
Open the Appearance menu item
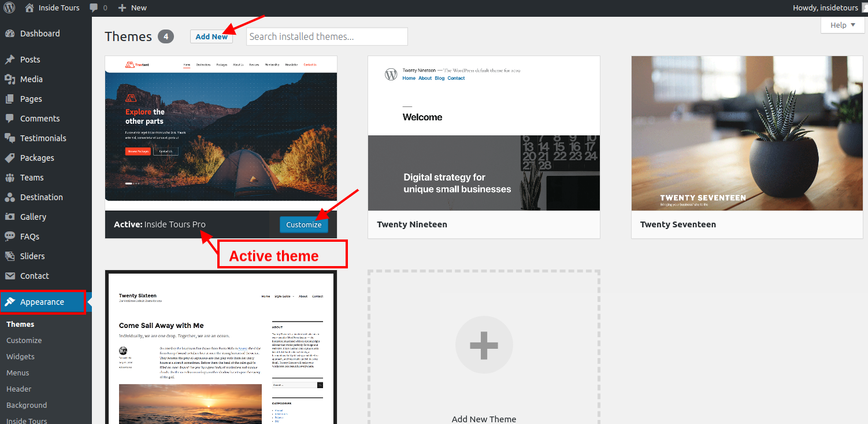click(x=42, y=302)
